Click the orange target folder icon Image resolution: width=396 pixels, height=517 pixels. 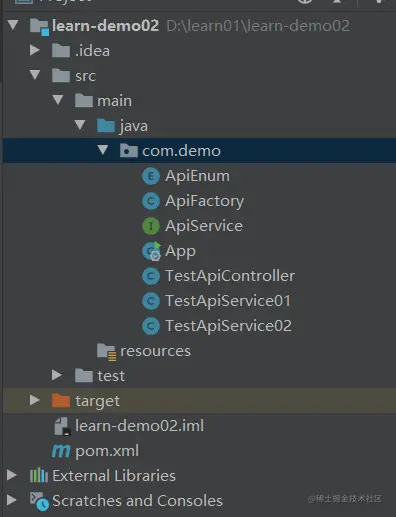(61, 401)
